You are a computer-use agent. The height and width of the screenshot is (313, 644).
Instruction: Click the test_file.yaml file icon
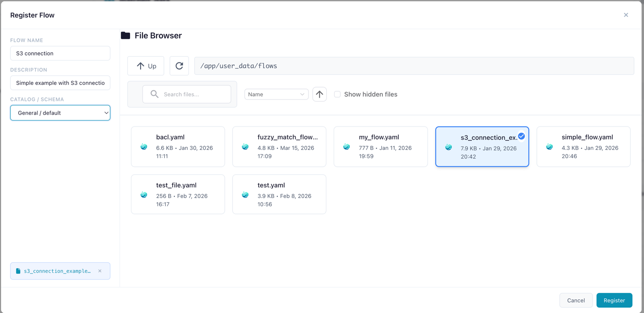pos(144,195)
